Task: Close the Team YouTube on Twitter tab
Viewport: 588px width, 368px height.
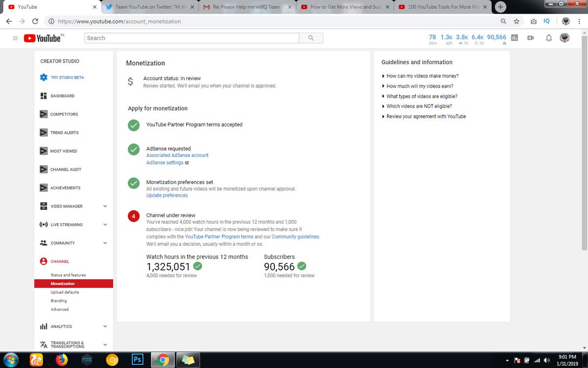Action: pyautogui.click(x=192, y=7)
